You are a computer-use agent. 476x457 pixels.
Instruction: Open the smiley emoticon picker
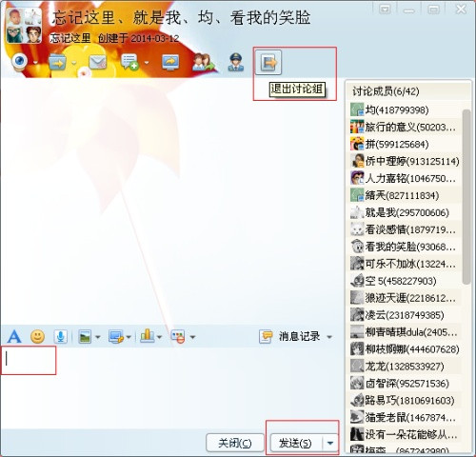pos(37,336)
